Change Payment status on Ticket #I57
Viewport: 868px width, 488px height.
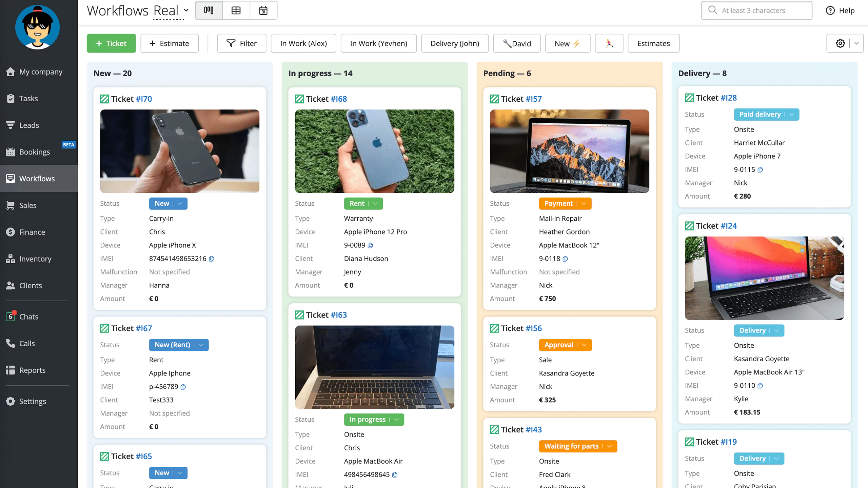565,204
